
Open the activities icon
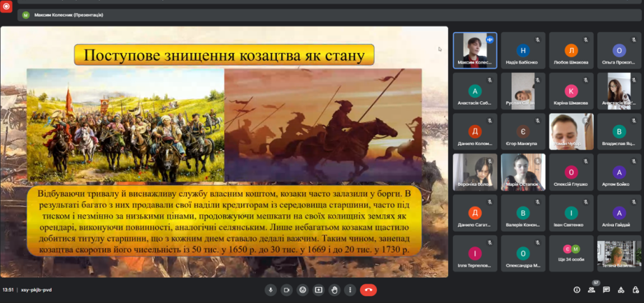621,290
